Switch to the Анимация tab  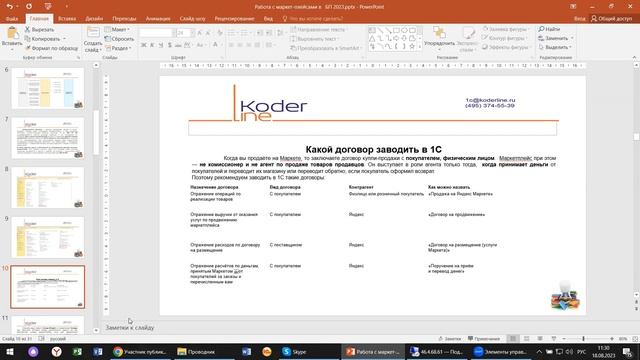158,19
